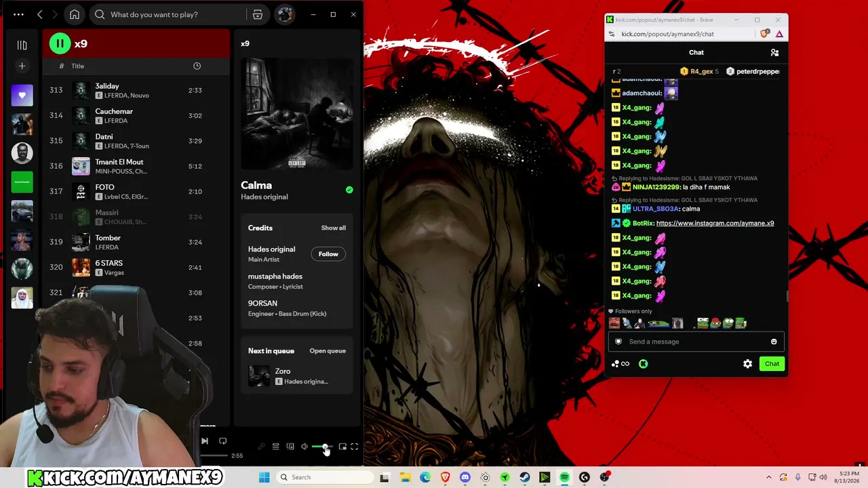Select track 317 'FOTO'
The height and width of the screenshot is (488, 868).
click(x=136, y=191)
